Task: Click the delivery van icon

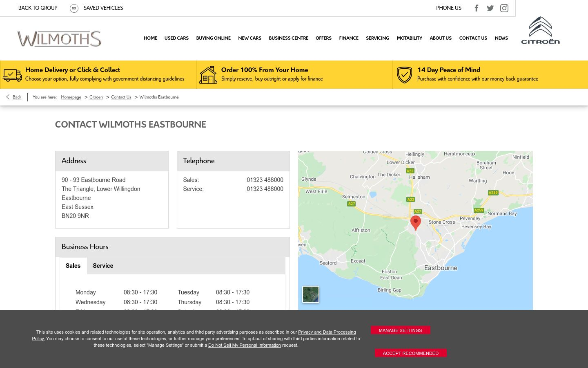Action: pos(12,75)
